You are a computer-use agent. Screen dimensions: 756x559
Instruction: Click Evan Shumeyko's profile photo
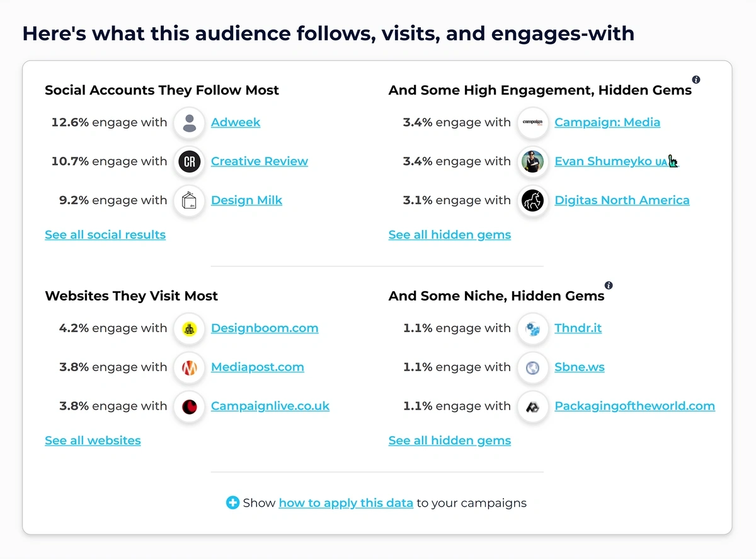coord(532,161)
